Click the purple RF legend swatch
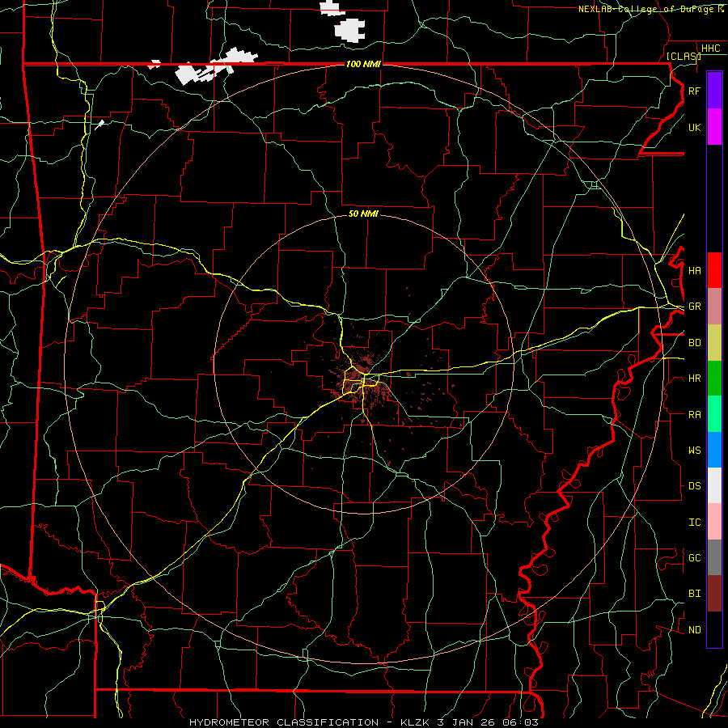 [714, 91]
